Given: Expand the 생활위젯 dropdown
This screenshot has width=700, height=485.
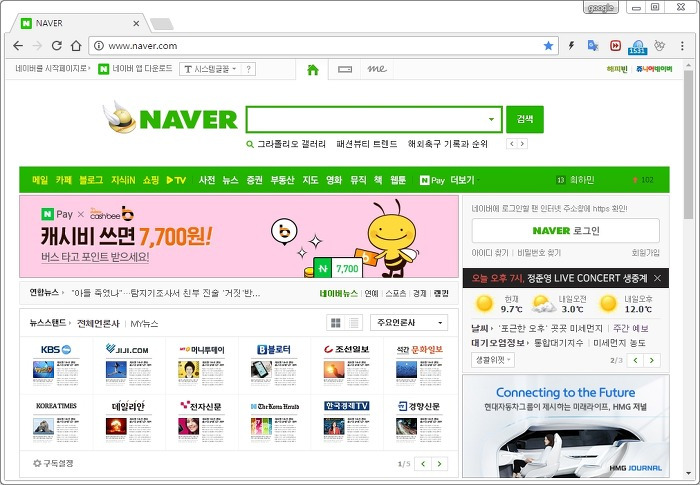Looking at the screenshot, I should click(x=493, y=360).
